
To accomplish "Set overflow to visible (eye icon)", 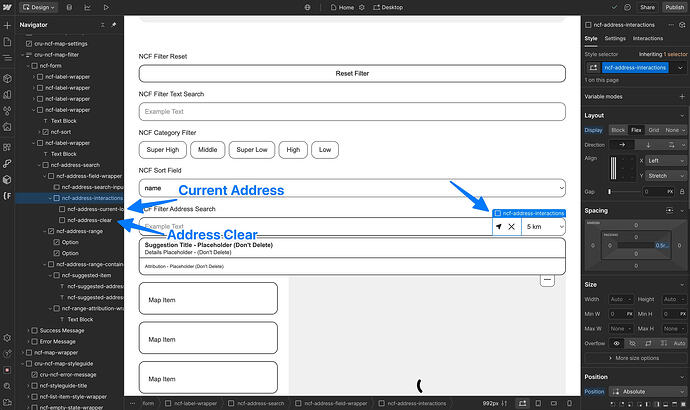I will click(617, 343).
